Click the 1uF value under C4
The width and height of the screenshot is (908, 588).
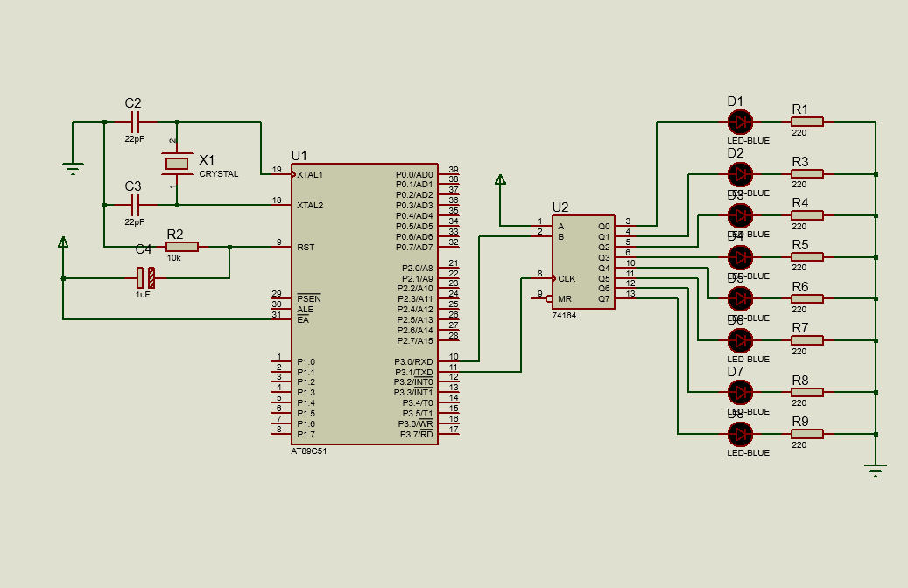pos(143,295)
